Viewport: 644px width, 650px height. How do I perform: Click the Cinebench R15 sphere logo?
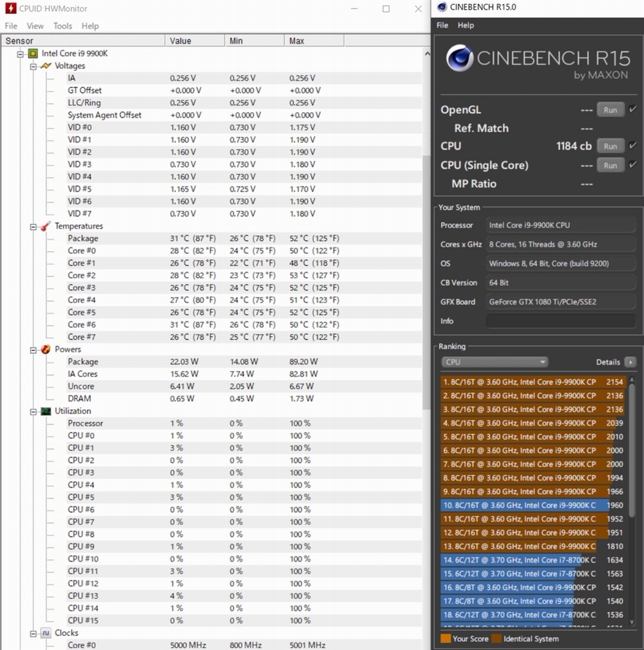(460, 58)
